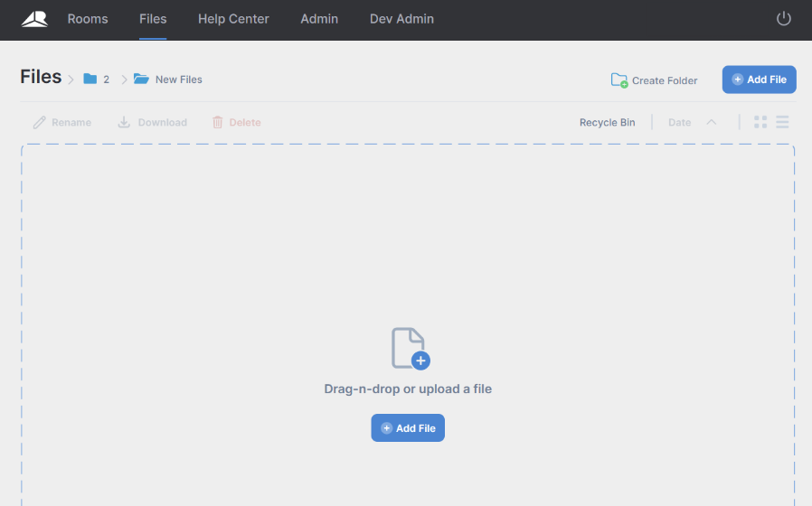The width and height of the screenshot is (812, 506).
Task: Open the Help Center tab
Action: click(x=233, y=19)
